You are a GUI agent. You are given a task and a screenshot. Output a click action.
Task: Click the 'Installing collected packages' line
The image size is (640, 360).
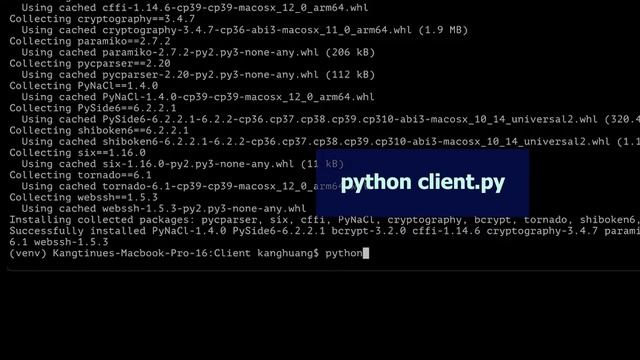coord(324,220)
